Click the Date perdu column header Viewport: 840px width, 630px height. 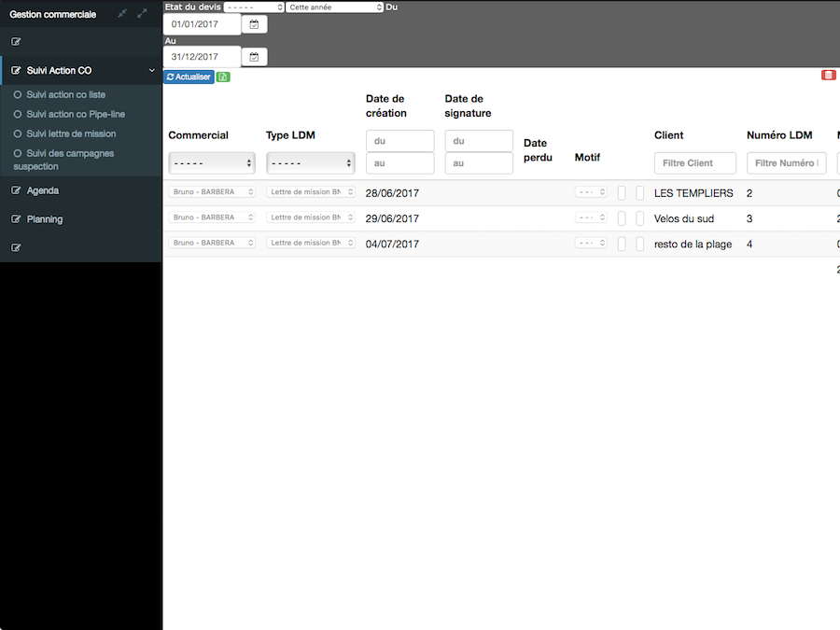coord(538,150)
